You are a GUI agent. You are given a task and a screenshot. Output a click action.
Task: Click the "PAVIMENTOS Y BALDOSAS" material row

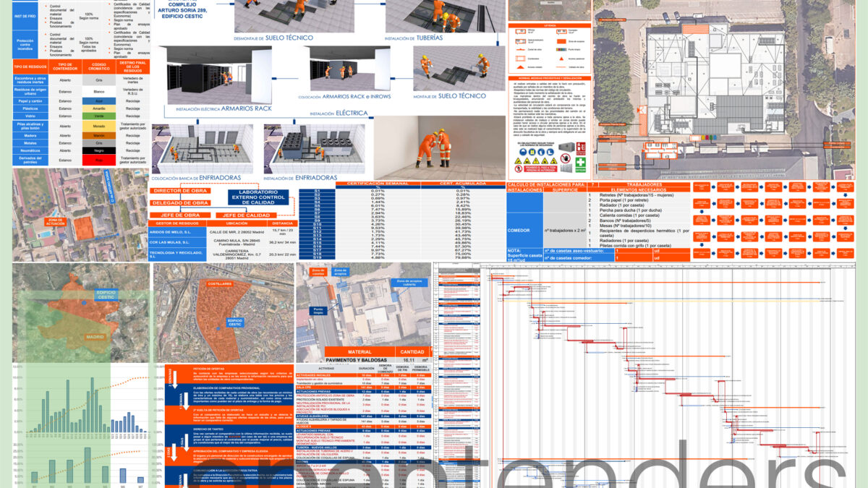tap(377, 359)
